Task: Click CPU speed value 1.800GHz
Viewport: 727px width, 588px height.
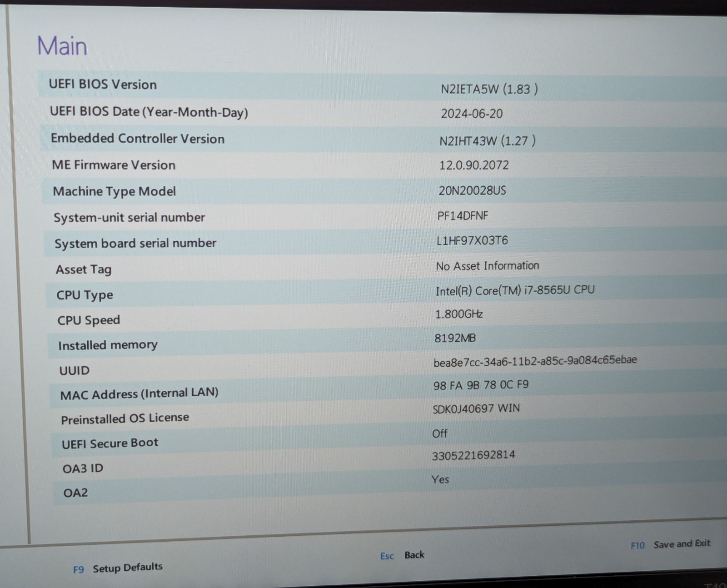Action: (459, 314)
